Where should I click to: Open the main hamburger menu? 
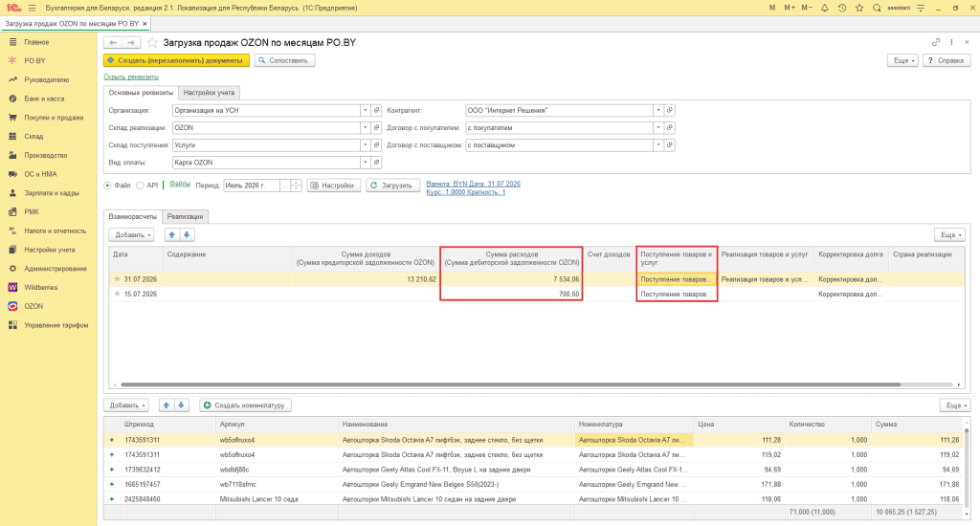(32, 8)
